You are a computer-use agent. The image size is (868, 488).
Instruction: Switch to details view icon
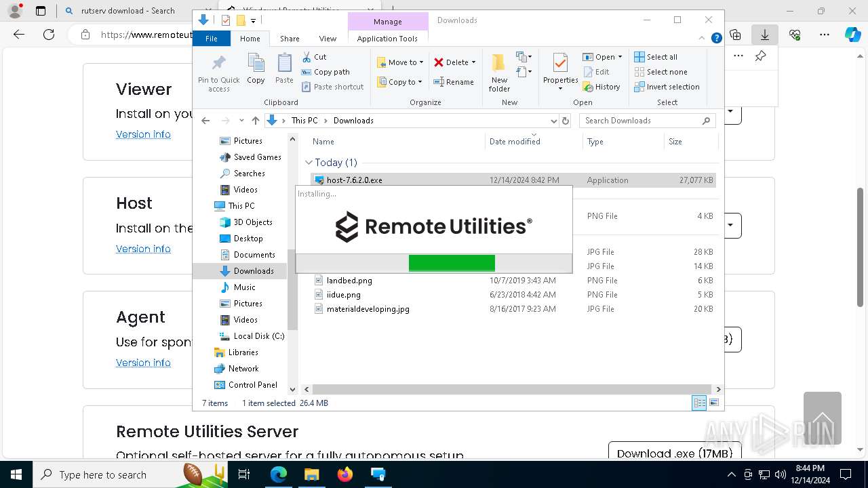click(x=699, y=403)
